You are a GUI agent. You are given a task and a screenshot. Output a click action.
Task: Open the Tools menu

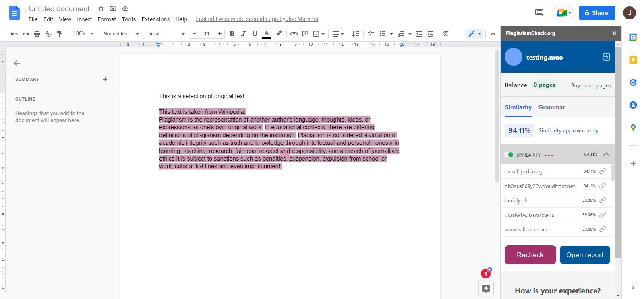point(129,19)
